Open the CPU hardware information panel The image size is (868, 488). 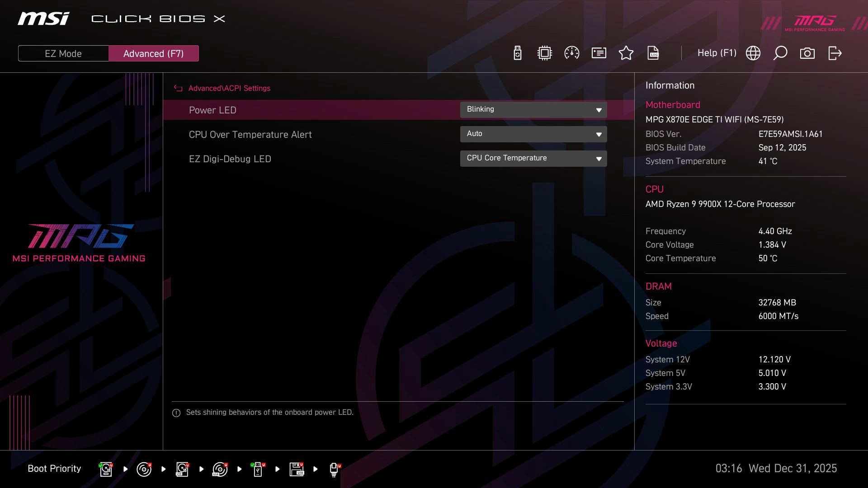(544, 53)
